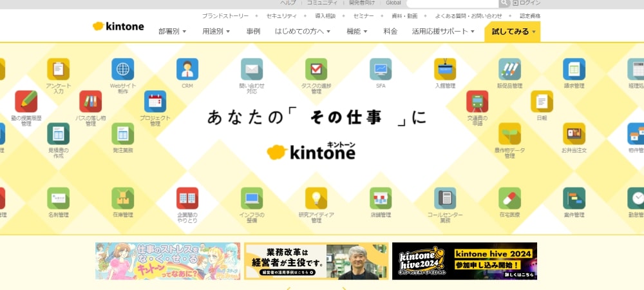Select the 請求管理 spreadsheet icon
The height and width of the screenshot is (290, 644).
point(574,69)
